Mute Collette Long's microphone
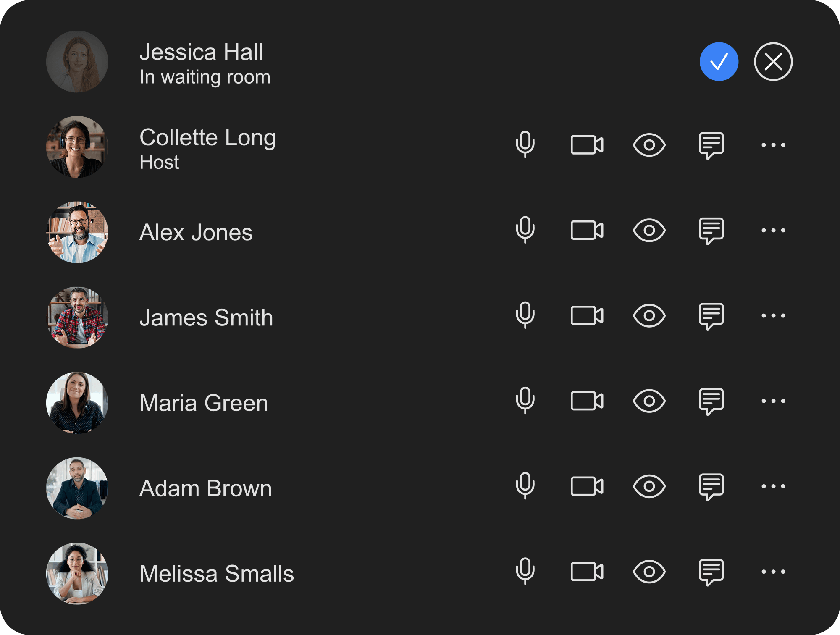The height and width of the screenshot is (635, 840). pos(525,146)
